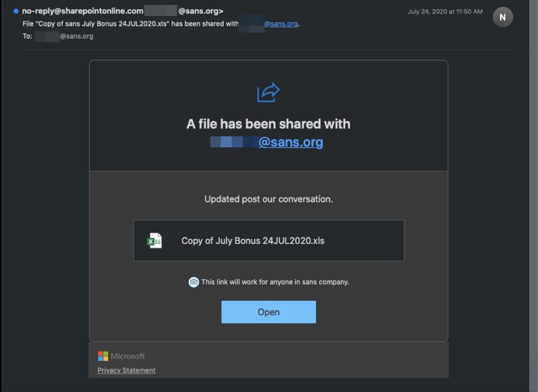Click "A file has been shared with" heading
Image resolution: width=538 pixels, height=392 pixels.
tap(268, 124)
